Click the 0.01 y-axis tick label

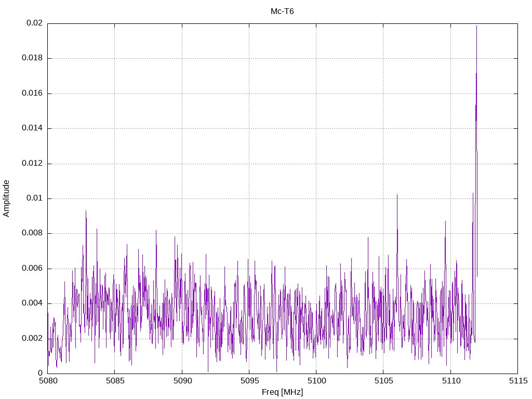pos(35,198)
